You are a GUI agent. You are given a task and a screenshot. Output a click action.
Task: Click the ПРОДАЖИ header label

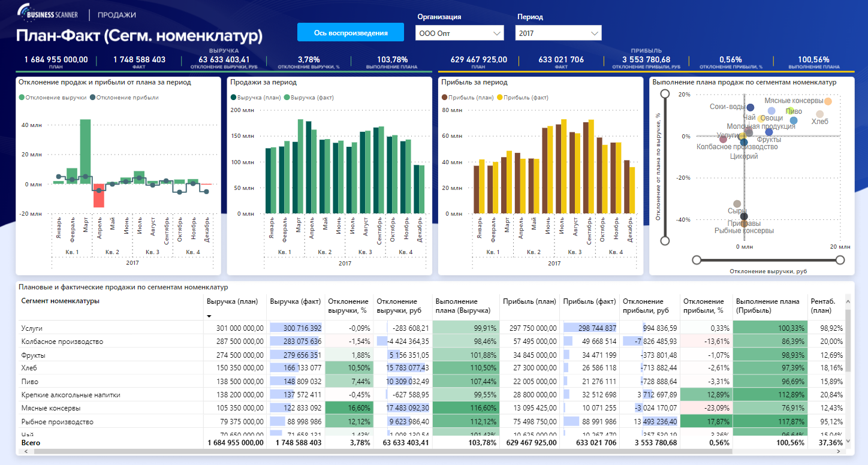117,14
